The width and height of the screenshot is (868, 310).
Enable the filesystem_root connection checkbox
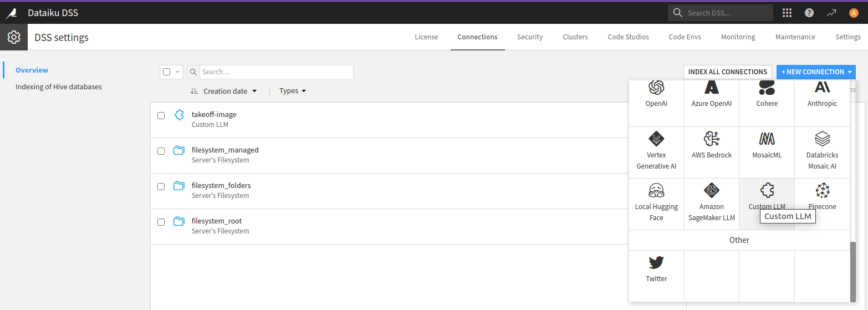tap(161, 222)
